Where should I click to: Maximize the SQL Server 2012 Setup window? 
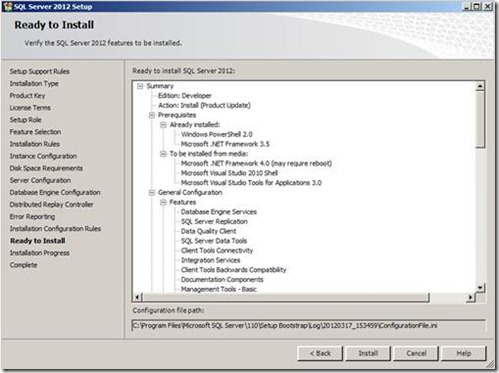(477, 6)
